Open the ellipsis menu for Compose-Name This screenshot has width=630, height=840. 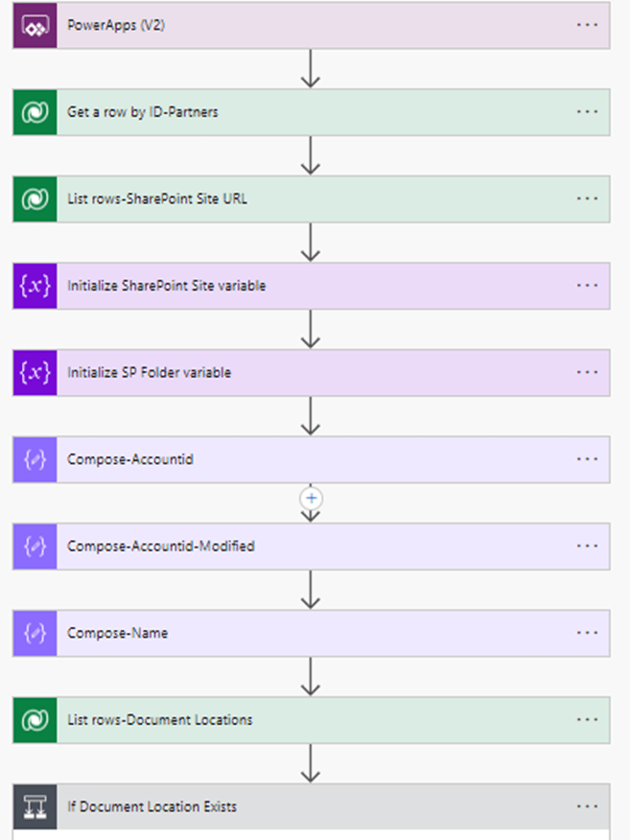pyautogui.click(x=587, y=633)
